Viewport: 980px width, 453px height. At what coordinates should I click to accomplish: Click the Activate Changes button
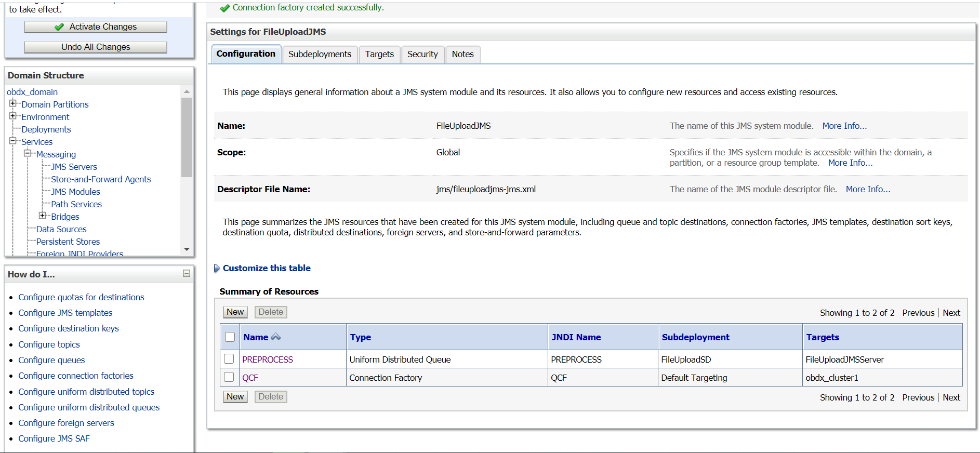click(96, 27)
